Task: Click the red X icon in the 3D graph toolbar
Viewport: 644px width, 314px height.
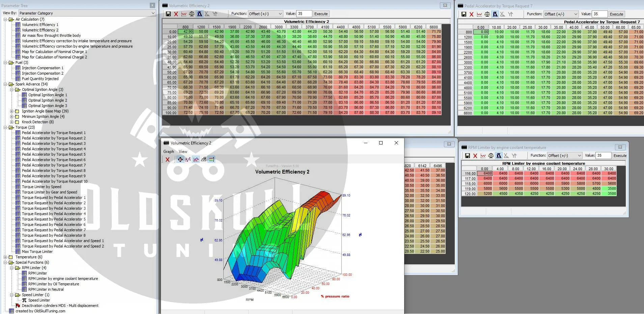Action: tap(167, 159)
